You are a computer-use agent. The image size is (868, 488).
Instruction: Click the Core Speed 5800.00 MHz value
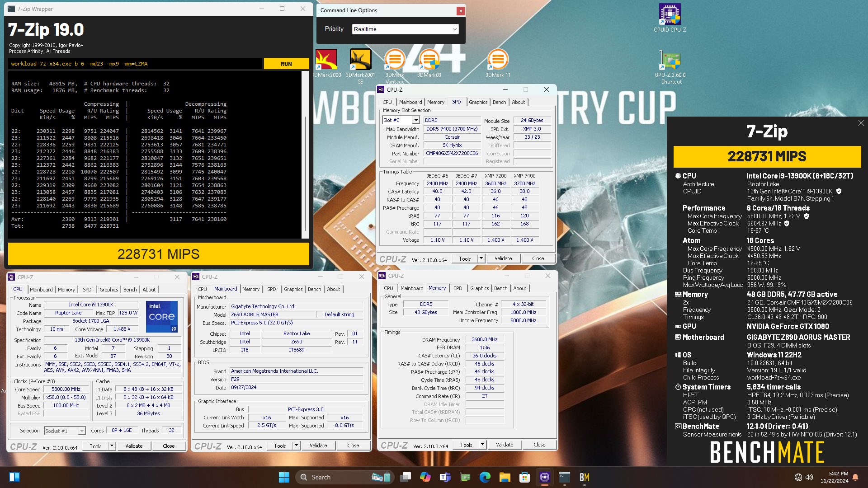click(66, 389)
